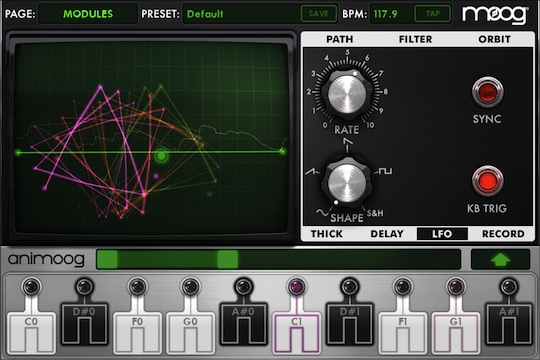Save the current preset with SAVE
This screenshot has width=540, height=360.
pyautogui.click(x=319, y=14)
